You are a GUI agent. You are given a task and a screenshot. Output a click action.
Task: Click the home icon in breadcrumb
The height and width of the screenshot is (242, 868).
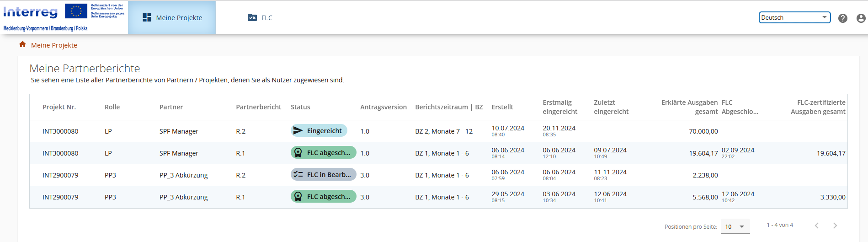(22, 44)
